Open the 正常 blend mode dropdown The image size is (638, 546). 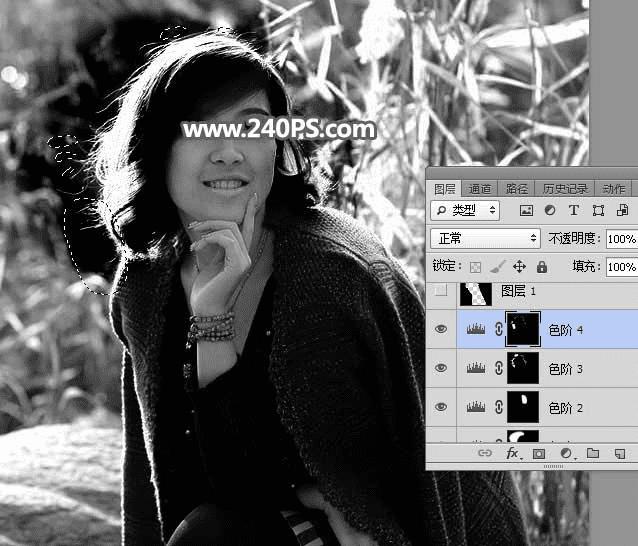tap(485, 238)
